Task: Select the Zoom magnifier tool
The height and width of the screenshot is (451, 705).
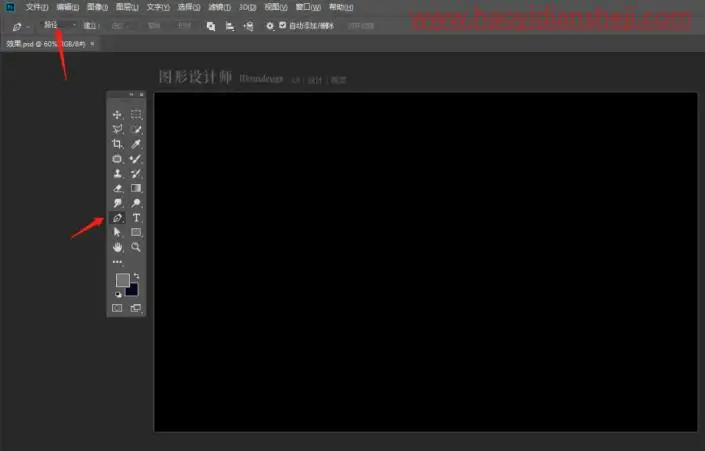Action: tap(136, 247)
